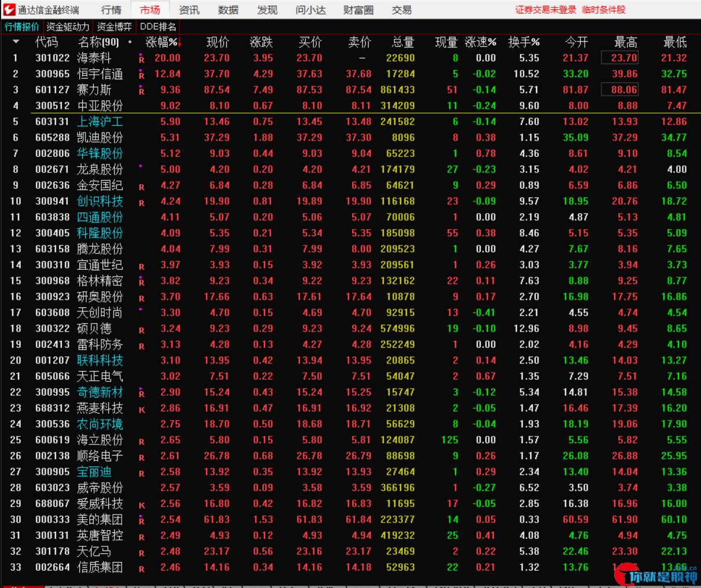Click stock code 603158 for 腾龙股份

[x=52, y=249]
